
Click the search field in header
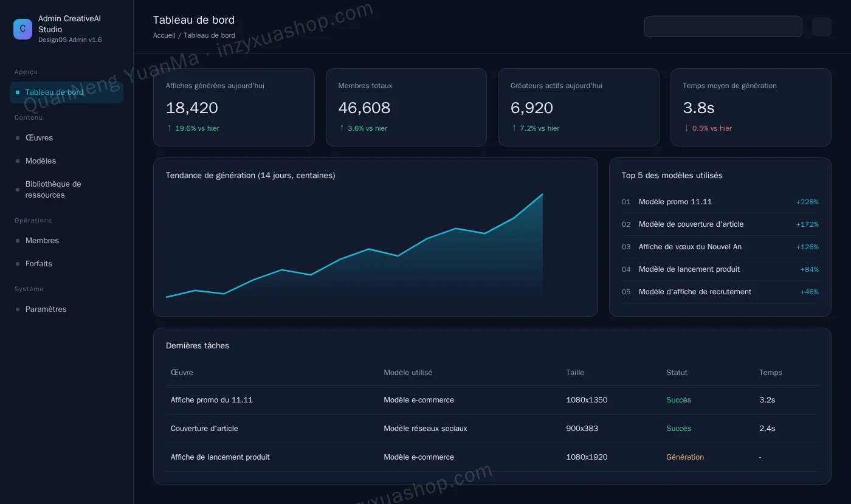pyautogui.click(x=723, y=27)
